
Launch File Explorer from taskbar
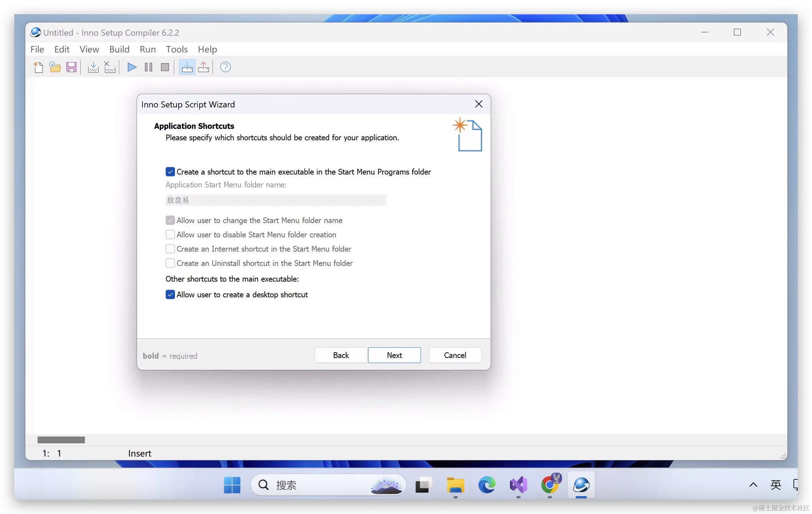click(455, 485)
